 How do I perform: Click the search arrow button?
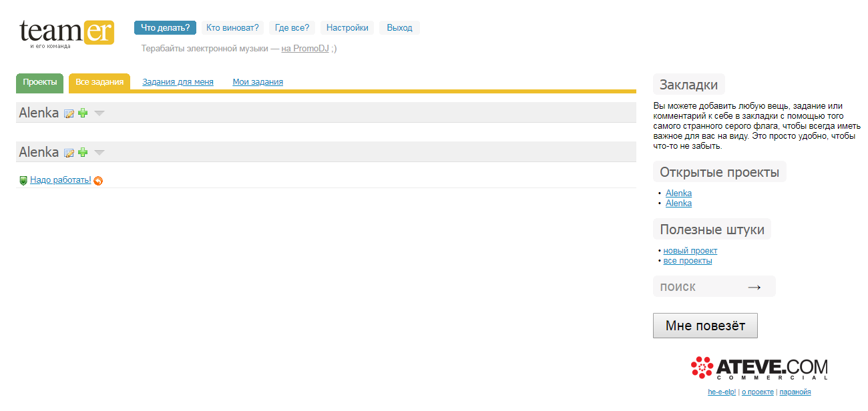pos(754,287)
